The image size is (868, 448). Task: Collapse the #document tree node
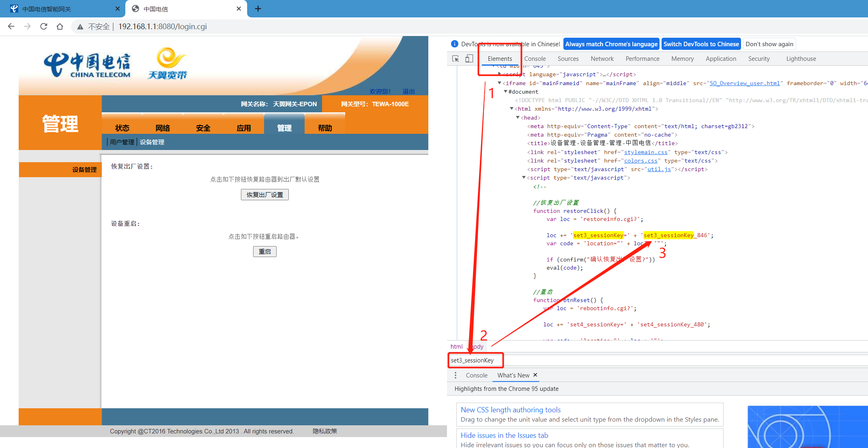[506, 92]
